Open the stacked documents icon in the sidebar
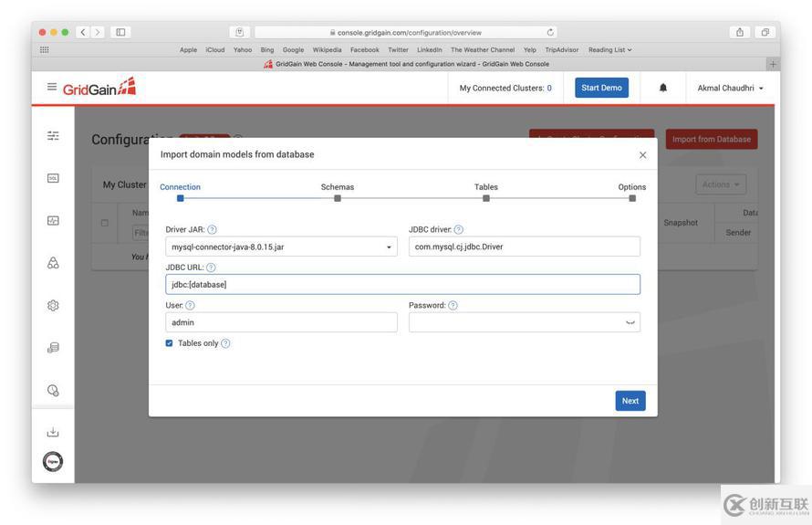Image resolution: width=812 pixels, height=525 pixels. pyautogui.click(x=53, y=348)
